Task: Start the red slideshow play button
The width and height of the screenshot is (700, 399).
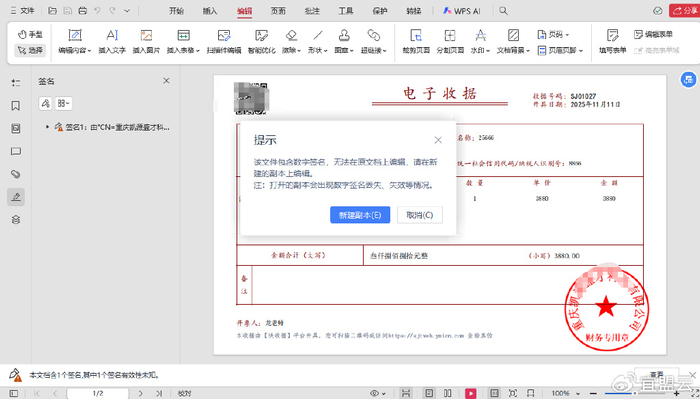Action: coord(471,393)
